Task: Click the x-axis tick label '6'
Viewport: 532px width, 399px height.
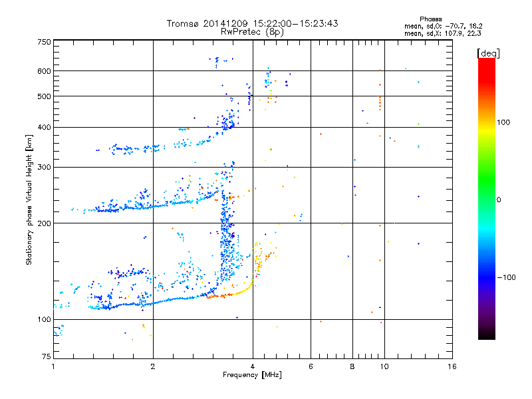Action: click(x=311, y=366)
